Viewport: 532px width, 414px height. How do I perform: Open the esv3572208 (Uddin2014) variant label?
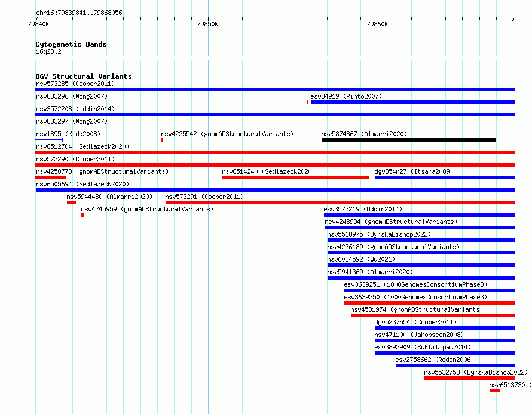tap(75, 109)
